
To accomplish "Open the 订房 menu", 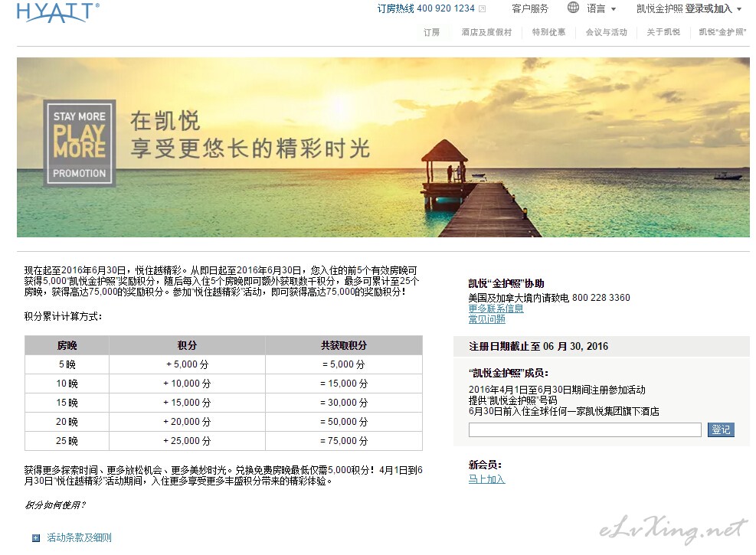I will tap(431, 32).
